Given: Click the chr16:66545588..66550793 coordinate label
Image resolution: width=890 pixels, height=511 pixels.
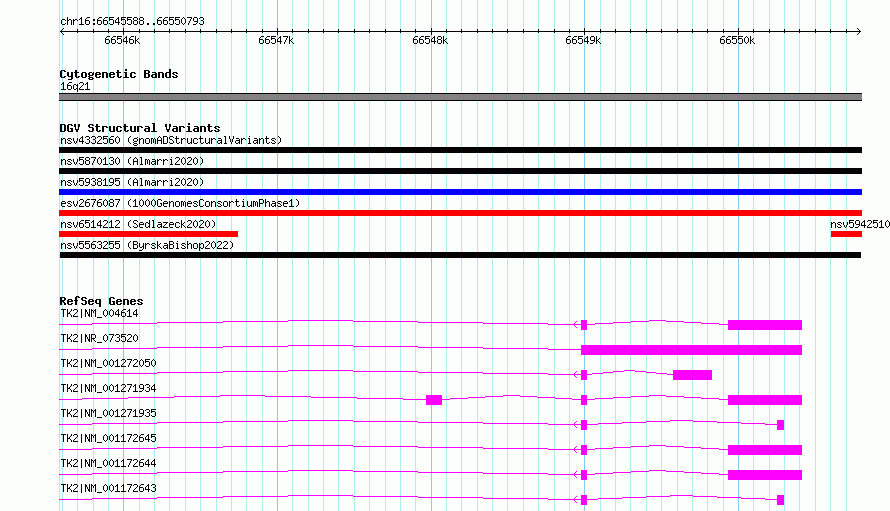Looking at the screenshot, I should (132, 21).
